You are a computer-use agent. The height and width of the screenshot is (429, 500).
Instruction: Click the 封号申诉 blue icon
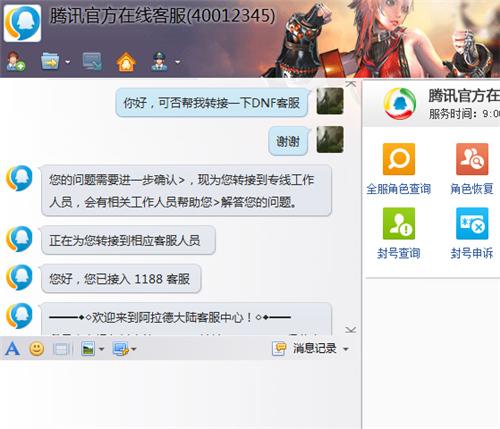tap(472, 224)
